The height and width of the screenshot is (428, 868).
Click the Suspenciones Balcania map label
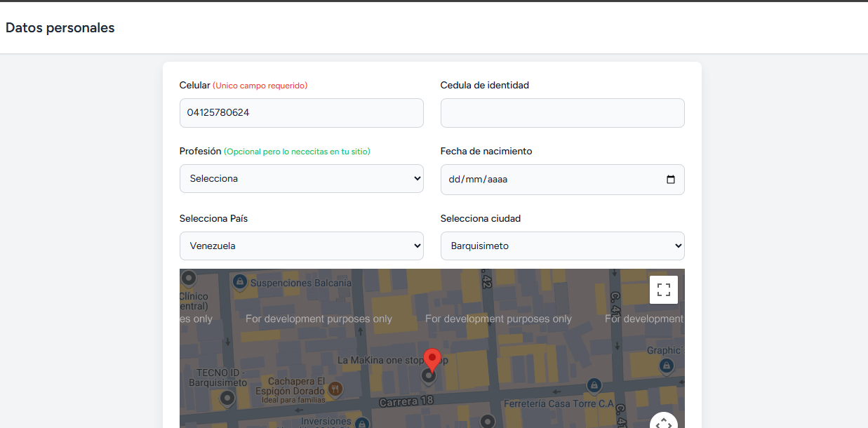pyautogui.click(x=301, y=283)
